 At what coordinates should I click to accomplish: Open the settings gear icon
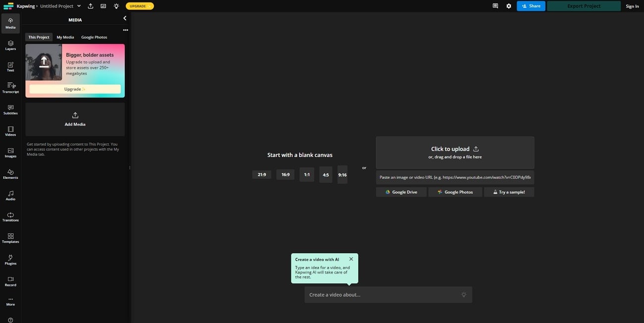point(509,6)
